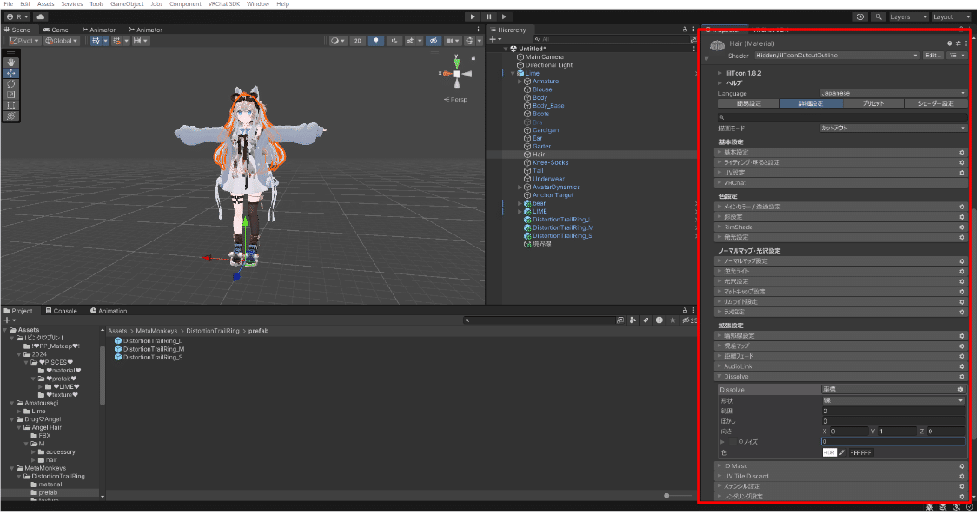
Task: Select the Rect transform tool
Action: pyautogui.click(x=10, y=105)
